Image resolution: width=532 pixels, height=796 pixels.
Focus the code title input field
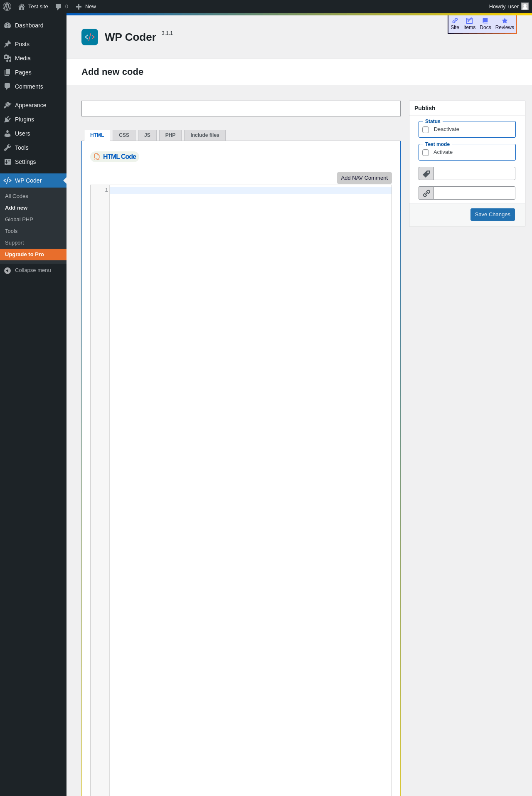(x=241, y=109)
